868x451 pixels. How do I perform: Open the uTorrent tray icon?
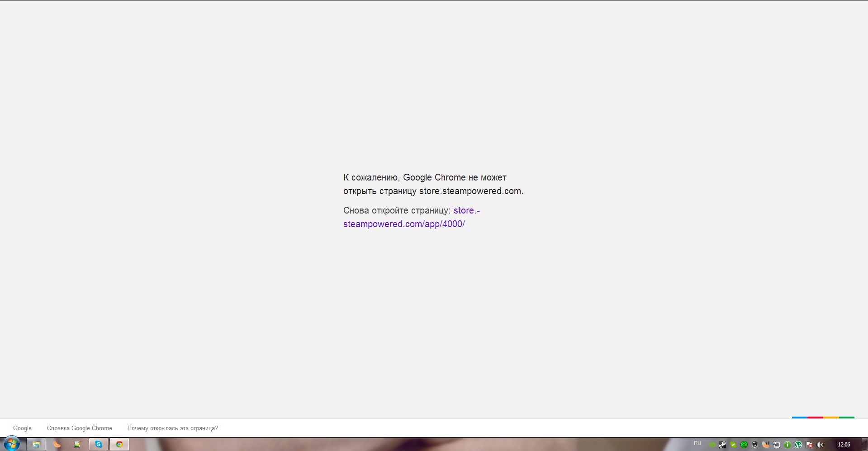click(798, 445)
